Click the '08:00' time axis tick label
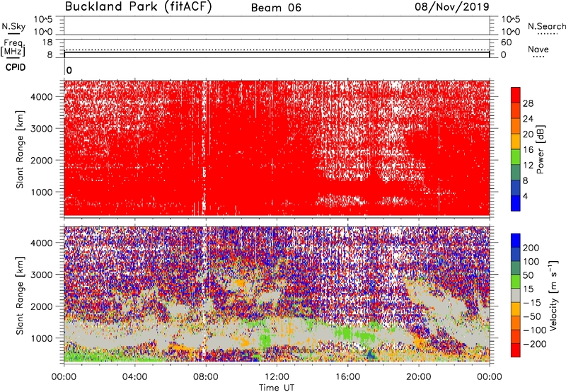The image size is (566, 392). 206,376
